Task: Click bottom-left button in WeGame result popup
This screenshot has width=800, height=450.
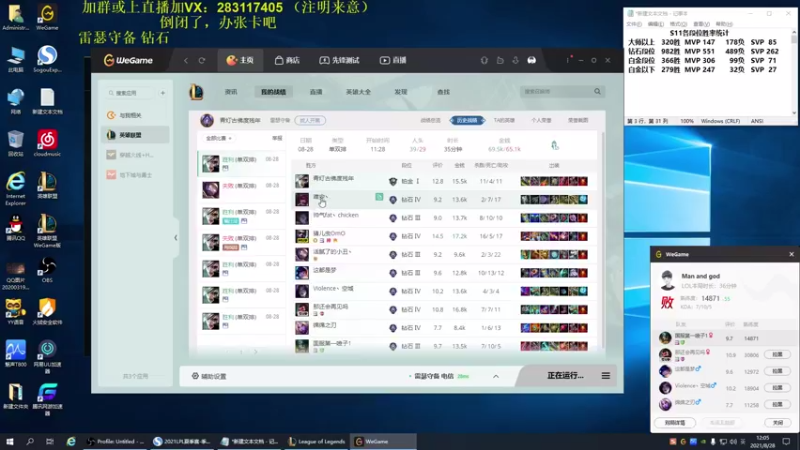Action: coord(675,422)
